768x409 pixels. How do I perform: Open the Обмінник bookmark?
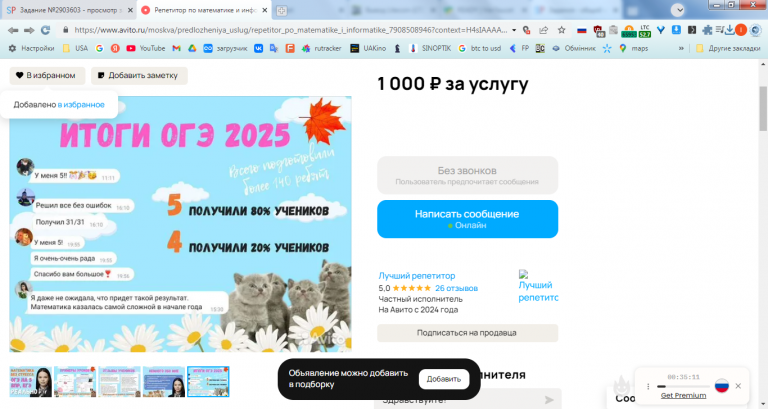click(574, 48)
